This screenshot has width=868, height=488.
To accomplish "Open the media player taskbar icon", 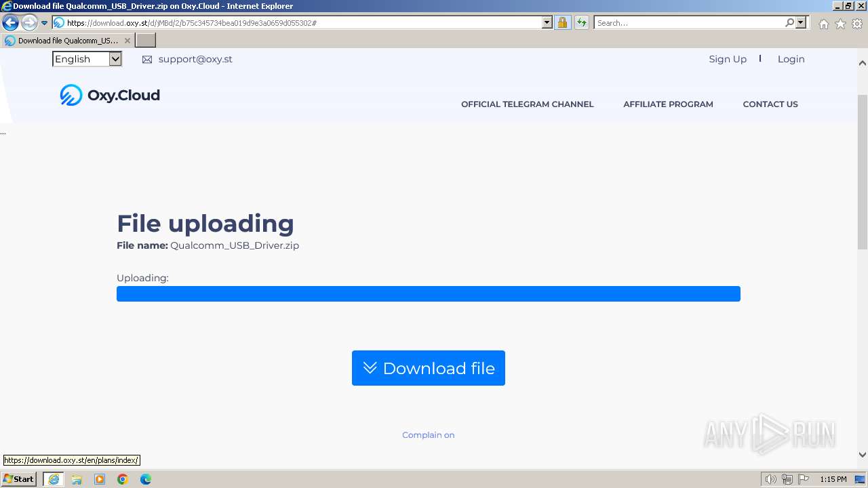I will pos(100,479).
